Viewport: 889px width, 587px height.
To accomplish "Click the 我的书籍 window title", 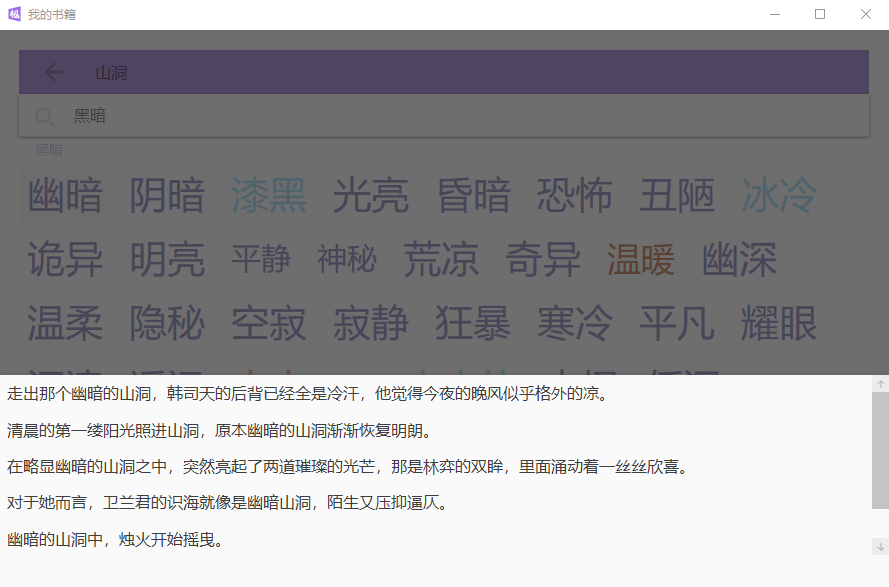I will coord(52,15).
